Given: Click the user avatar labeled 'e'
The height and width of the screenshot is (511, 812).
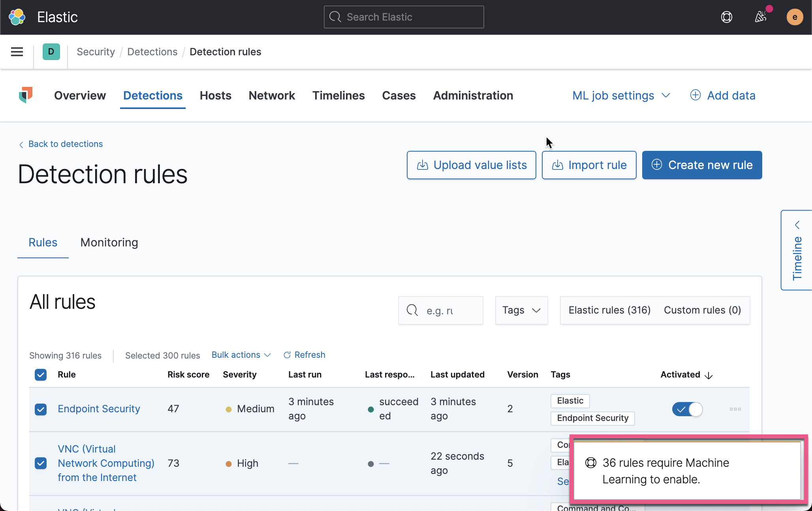Looking at the screenshot, I should 795,17.
